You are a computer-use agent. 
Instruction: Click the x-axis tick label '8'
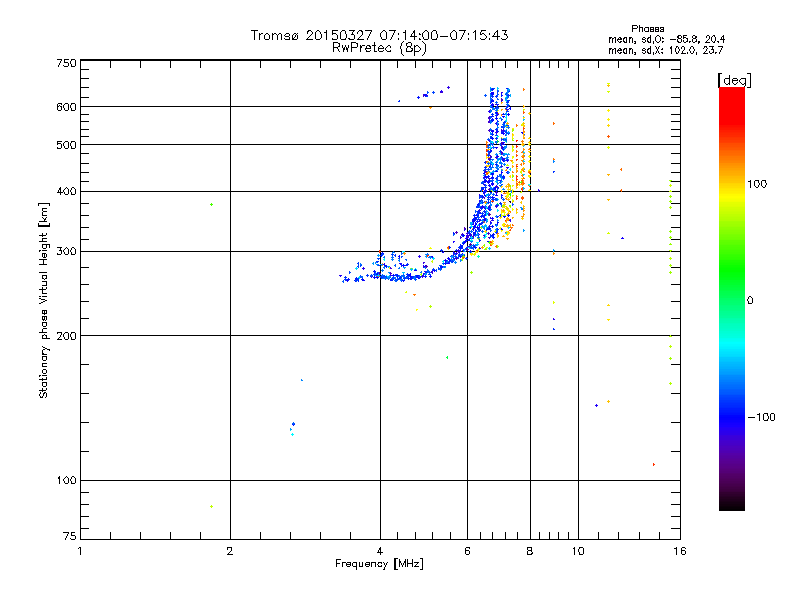click(x=530, y=551)
